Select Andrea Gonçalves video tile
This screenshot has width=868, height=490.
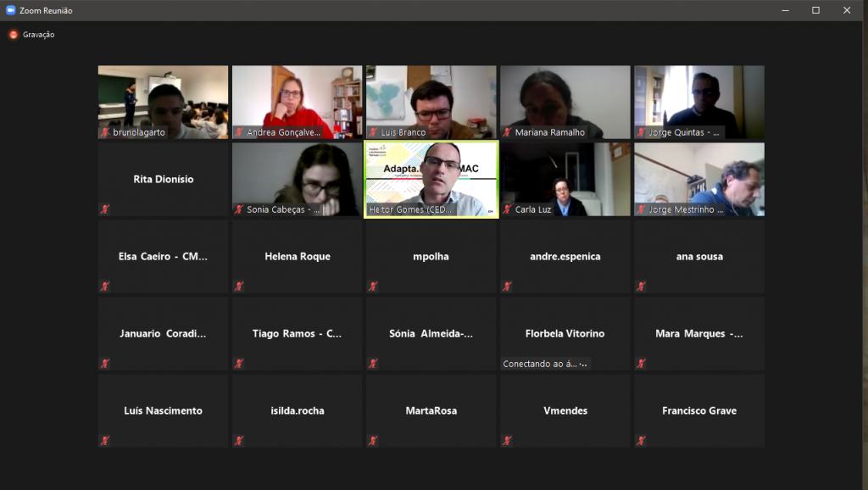coord(298,102)
